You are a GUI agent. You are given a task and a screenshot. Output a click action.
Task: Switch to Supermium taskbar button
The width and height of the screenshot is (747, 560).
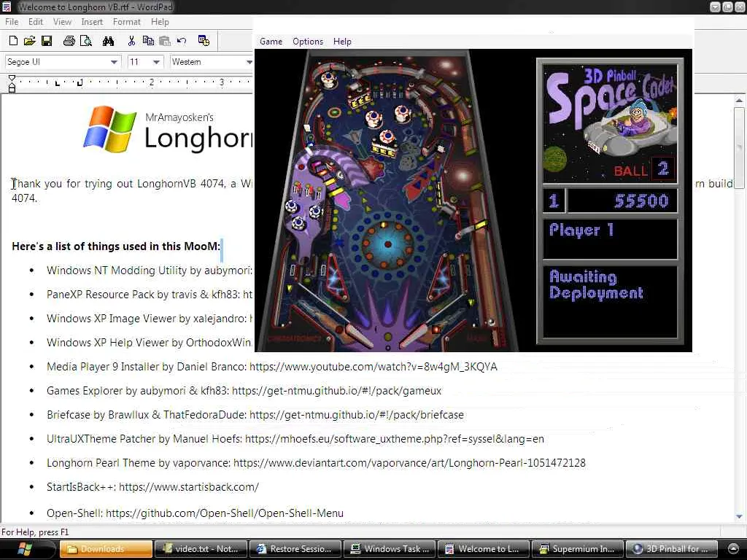(578, 549)
